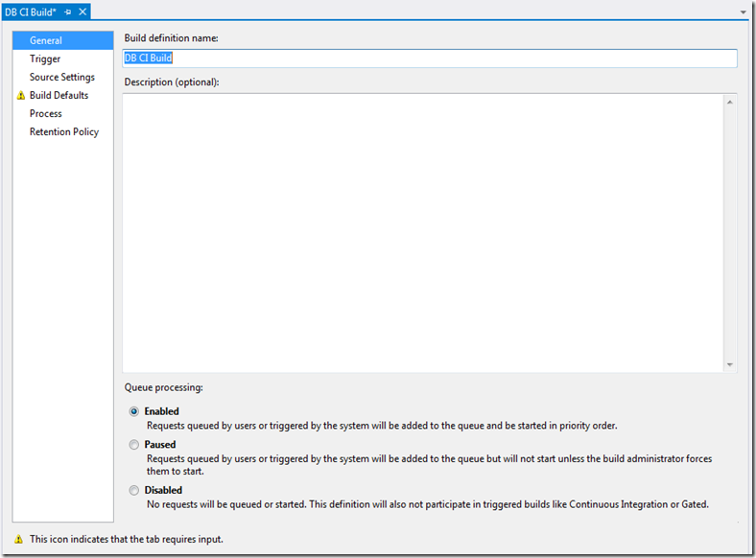The image size is (756, 558).
Task: Click warning icon beside Build Defaults
Action: tap(21, 96)
